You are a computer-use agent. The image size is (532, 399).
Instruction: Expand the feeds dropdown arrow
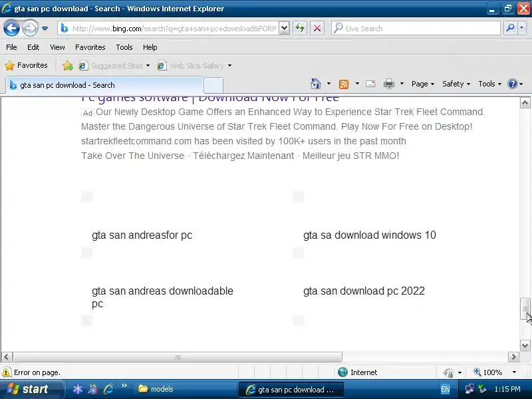[x=357, y=84]
